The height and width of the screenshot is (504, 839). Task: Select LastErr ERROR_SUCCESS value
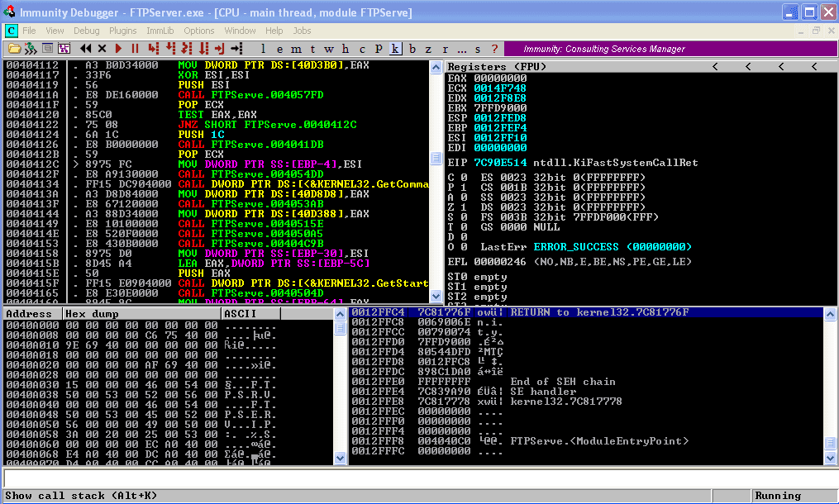(x=613, y=247)
